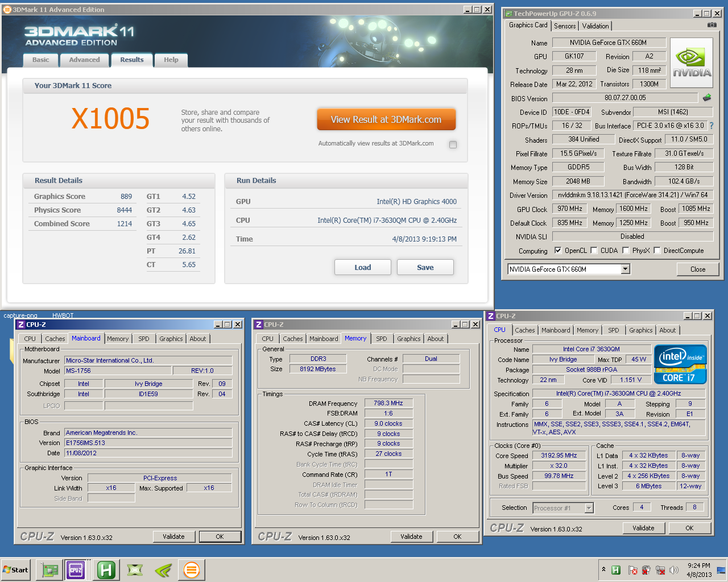Open Caches tab in the Memory CPU-Z window
728x582 pixels.
[x=293, y=339]
